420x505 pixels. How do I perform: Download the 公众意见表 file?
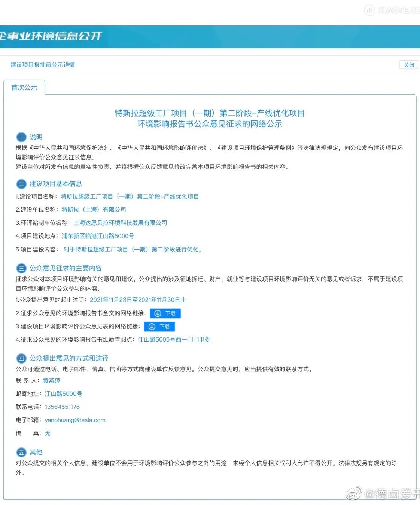pyautogui.click(x=159, y=327)
